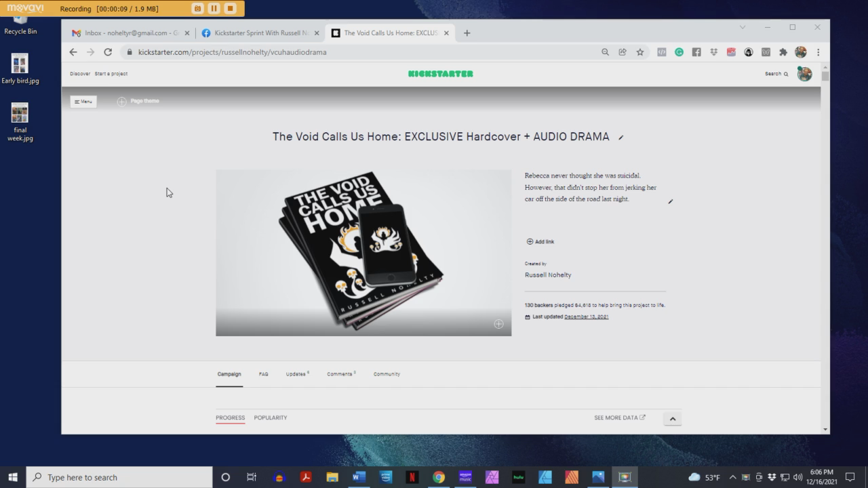
Task: Select the Comments tab
Action: (341, 374)
